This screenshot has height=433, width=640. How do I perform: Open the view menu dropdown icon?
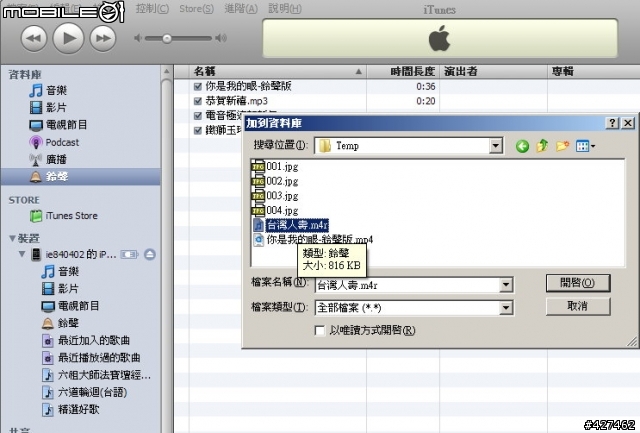585,146
